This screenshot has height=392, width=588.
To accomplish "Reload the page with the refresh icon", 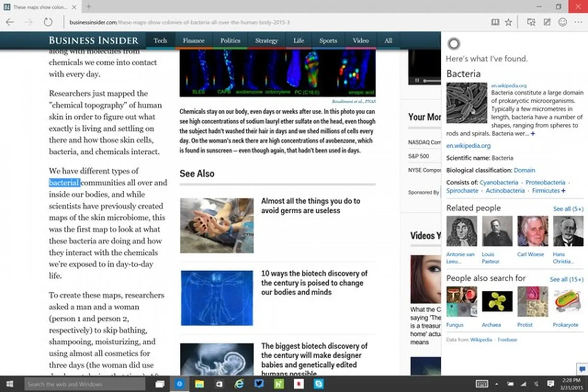I will pos(48,22).
